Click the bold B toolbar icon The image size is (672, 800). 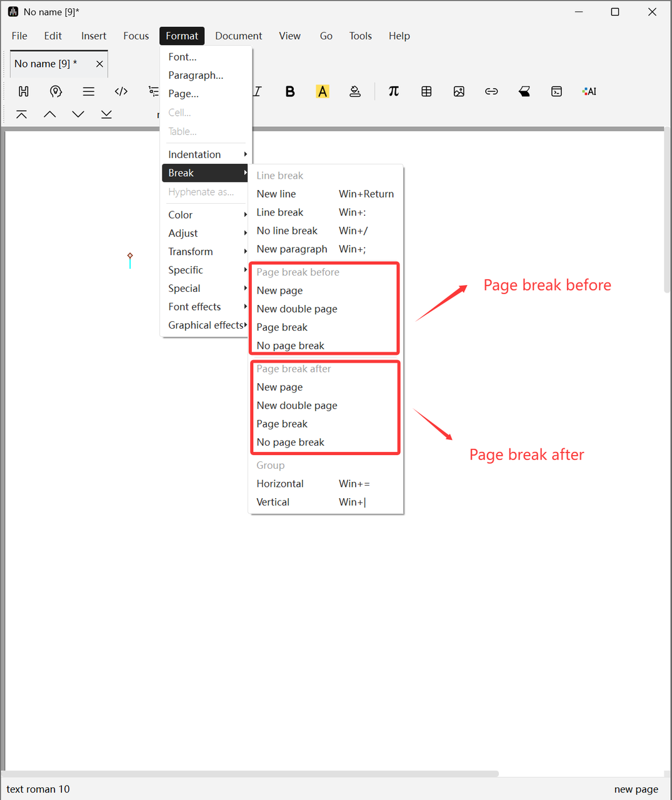tap(290, 92)
